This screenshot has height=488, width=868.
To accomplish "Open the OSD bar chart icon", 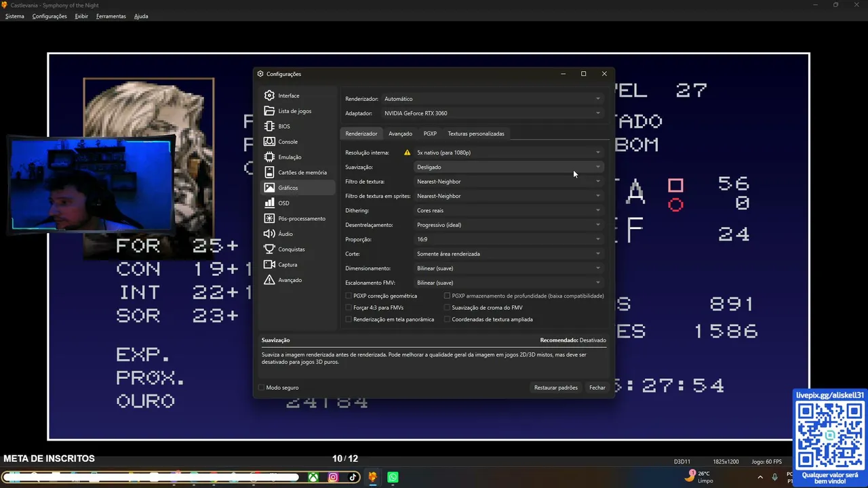I will pyautogui.click(x=269, y=203).
